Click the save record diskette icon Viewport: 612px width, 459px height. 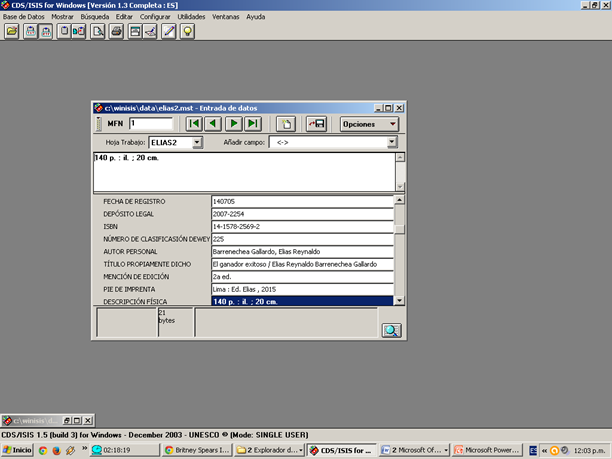317,124
